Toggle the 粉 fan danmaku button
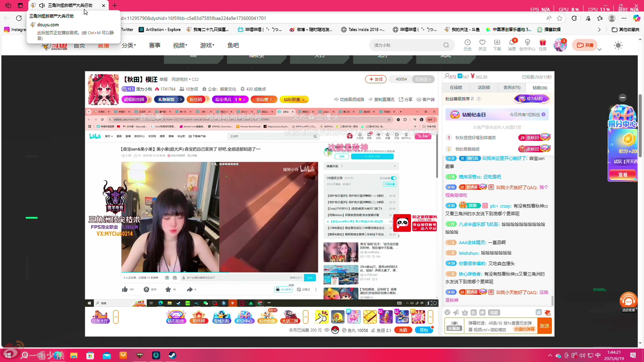The width and height of the screenshot is (644, 362). pyautogui.click(x=474, y=312)
